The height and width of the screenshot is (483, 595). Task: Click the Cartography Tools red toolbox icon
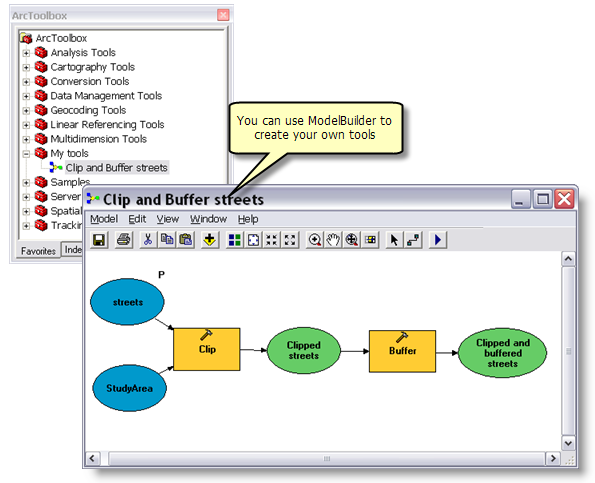[41, 67]
